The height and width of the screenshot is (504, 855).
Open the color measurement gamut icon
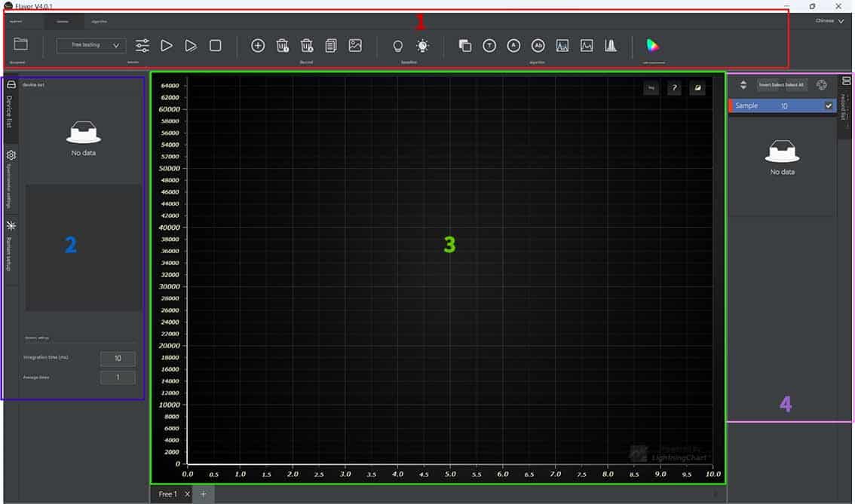653,45
